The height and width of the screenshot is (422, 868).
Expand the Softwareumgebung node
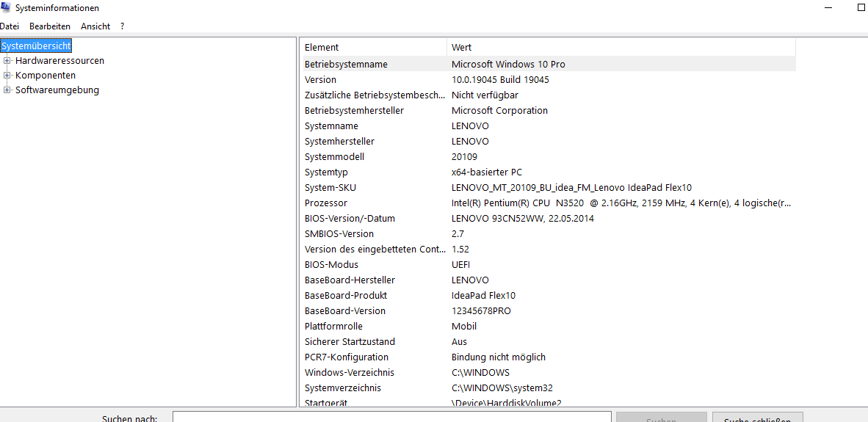tap(7, 90)
